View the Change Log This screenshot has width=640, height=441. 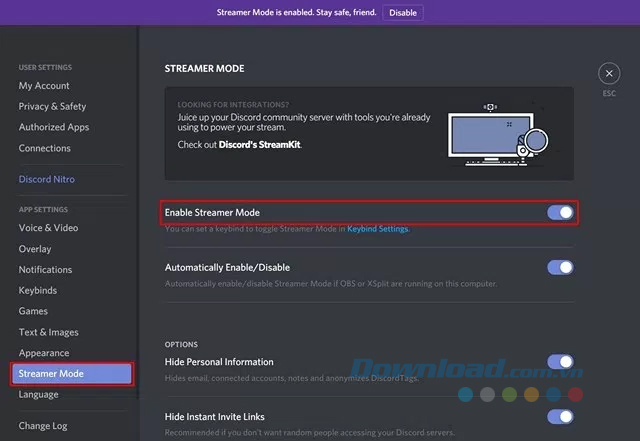coord(43,426)
